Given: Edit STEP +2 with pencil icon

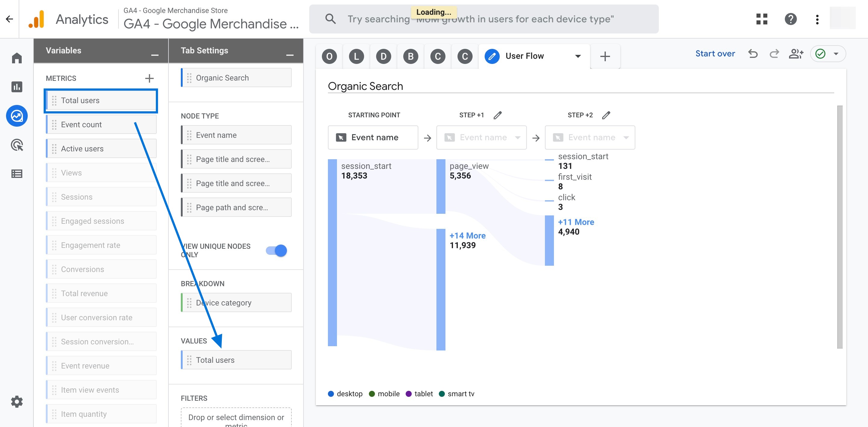Looking at the screenshot, I should [x=606, y=115].
